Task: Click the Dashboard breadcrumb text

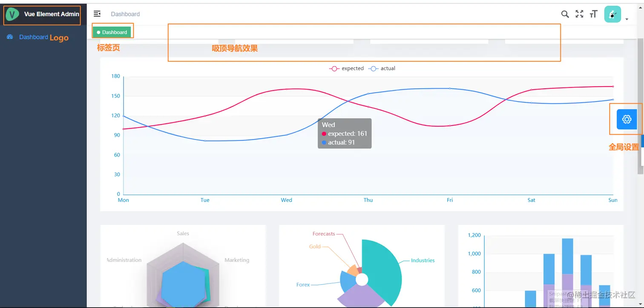Action: (x=125, y=14)
